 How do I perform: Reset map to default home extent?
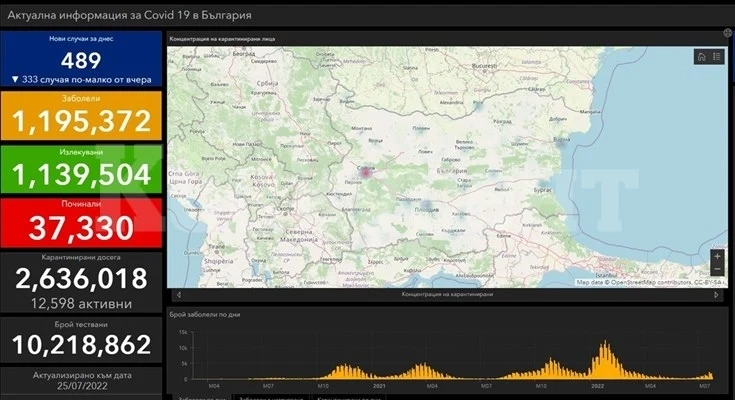[x=701, y=57]
